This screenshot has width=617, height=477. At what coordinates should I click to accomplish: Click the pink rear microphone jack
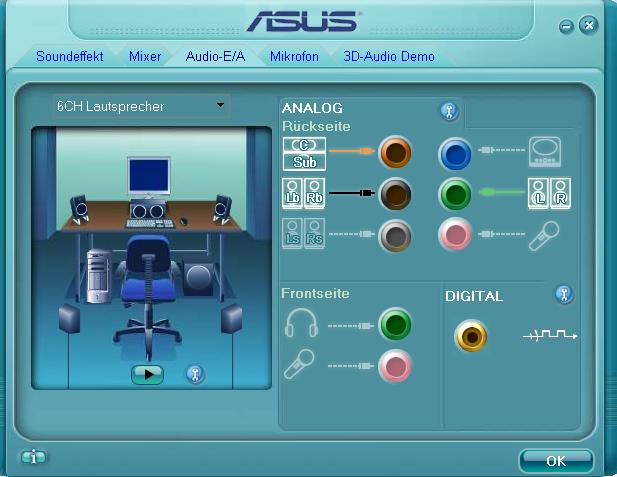coord(455,235)
